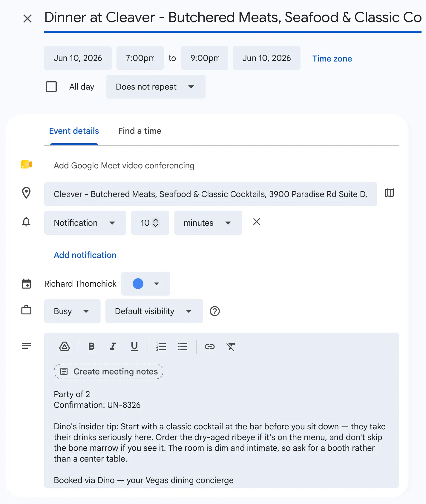The width and height of the screenshot is (426, 504).
Task: Insert a link in the description
Action: coord(210,347)
